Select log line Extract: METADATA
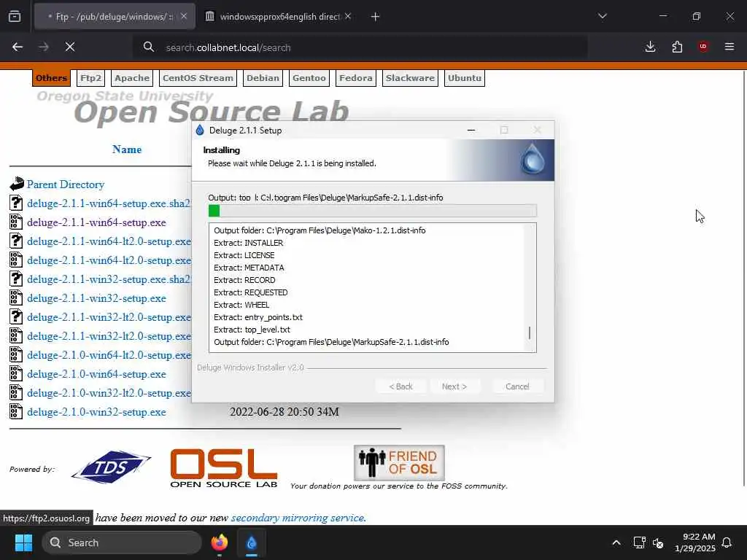The width and height of the screenshot is (747, 560). [x=249, y=268]
